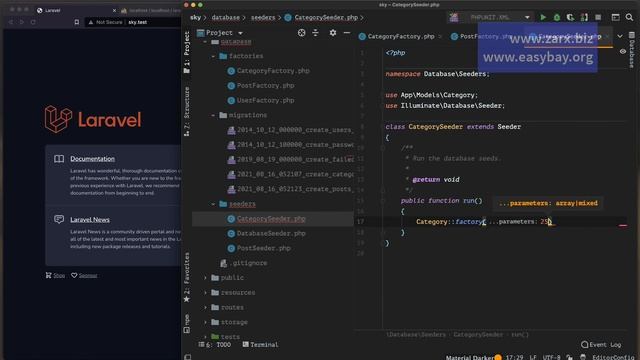Reload the page in the browser window
Screen dimensions: 640x360
pyautogui.click(x=33, y=22)
